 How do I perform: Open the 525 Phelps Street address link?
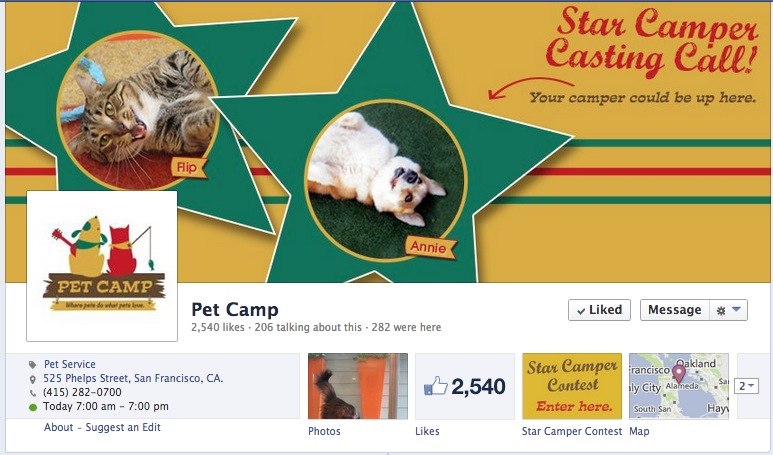133,379
